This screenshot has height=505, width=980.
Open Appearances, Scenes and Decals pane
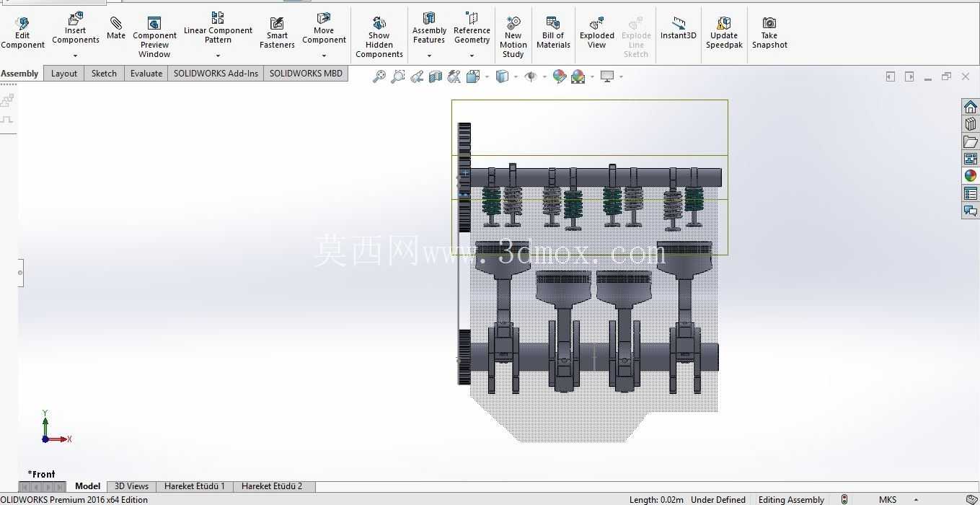[971, 176]
